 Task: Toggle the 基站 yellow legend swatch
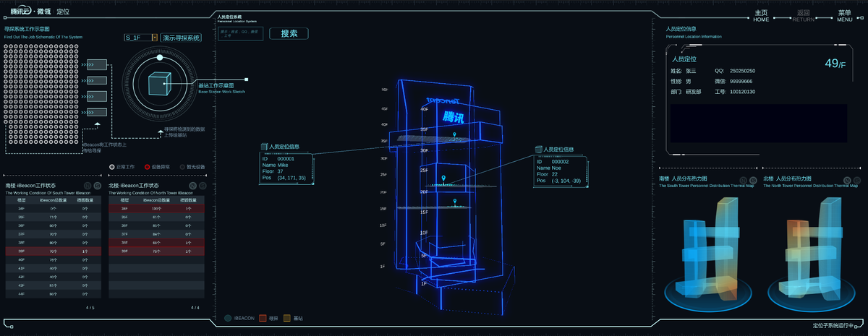coord(287,318)
